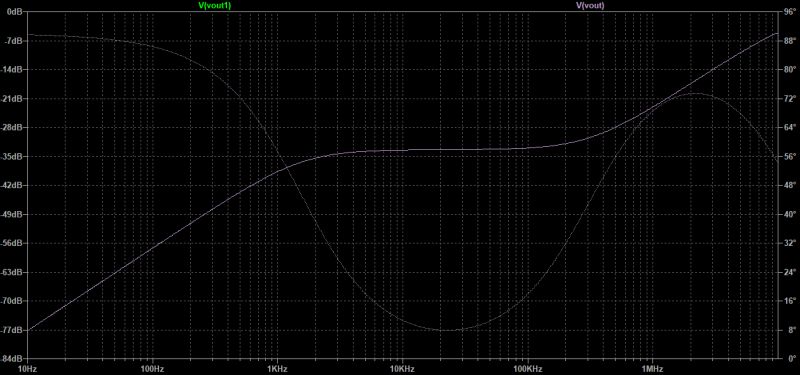Screen dimensions: 800x375
Task: Click the 48° phase axis label
Action: 789,185
